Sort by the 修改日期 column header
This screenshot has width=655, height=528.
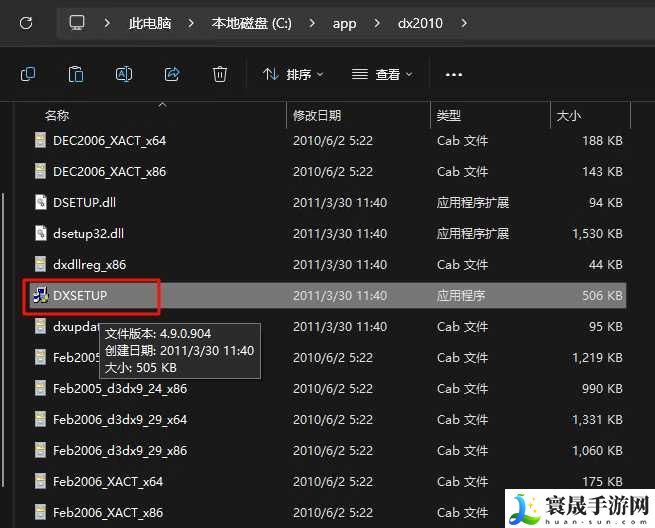[317, 116]
